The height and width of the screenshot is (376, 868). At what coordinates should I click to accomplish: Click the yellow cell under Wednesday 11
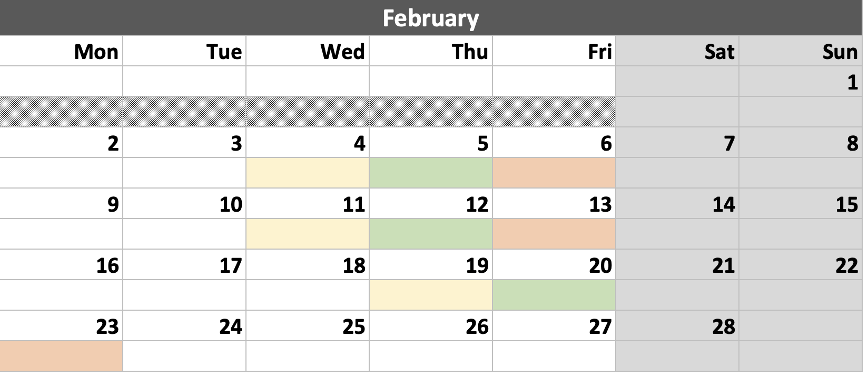308,234
